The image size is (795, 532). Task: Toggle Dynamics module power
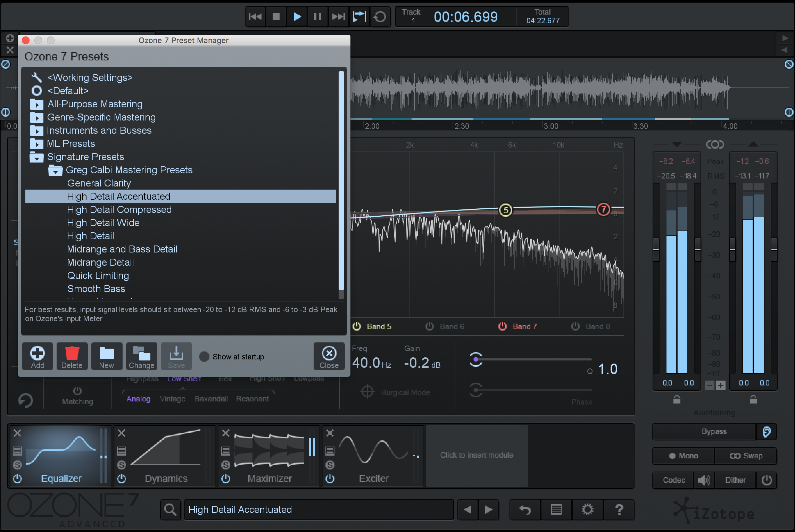pyautogui.click(x=122, y=479)
